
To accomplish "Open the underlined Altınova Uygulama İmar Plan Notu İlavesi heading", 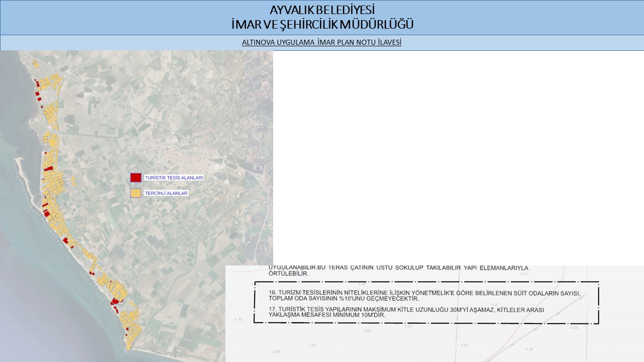I will point(321,43).
